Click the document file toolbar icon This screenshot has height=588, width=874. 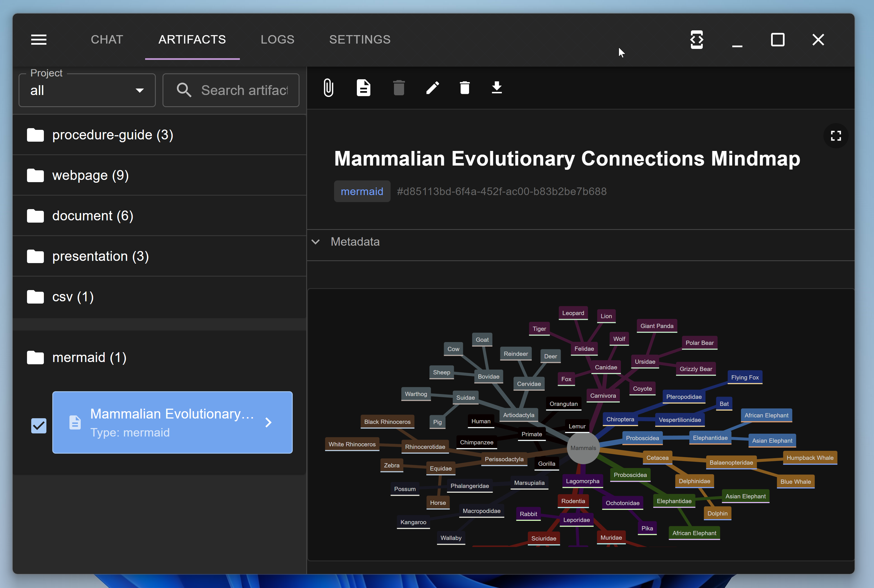click(x=364, y=88)
